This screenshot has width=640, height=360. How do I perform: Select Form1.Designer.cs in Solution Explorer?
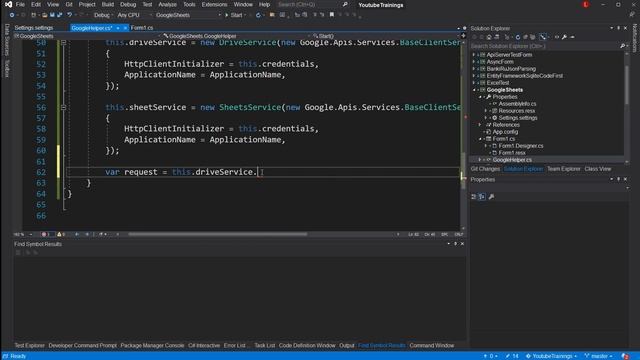click(x=521, y=146)
